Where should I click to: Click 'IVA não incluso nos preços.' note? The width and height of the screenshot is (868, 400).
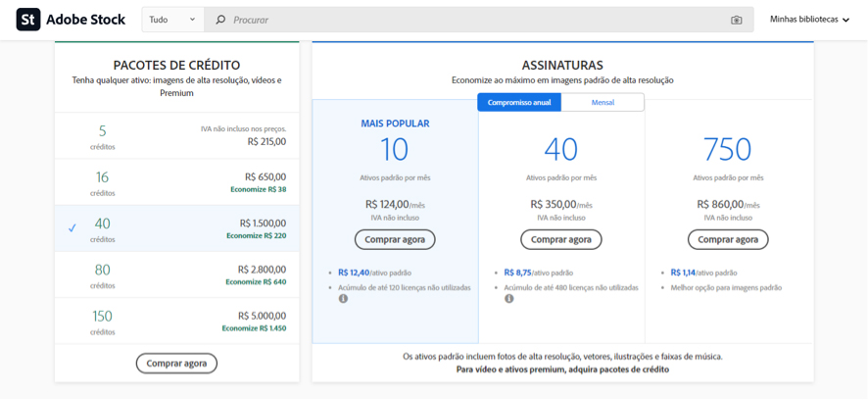[x=244, y=128]
